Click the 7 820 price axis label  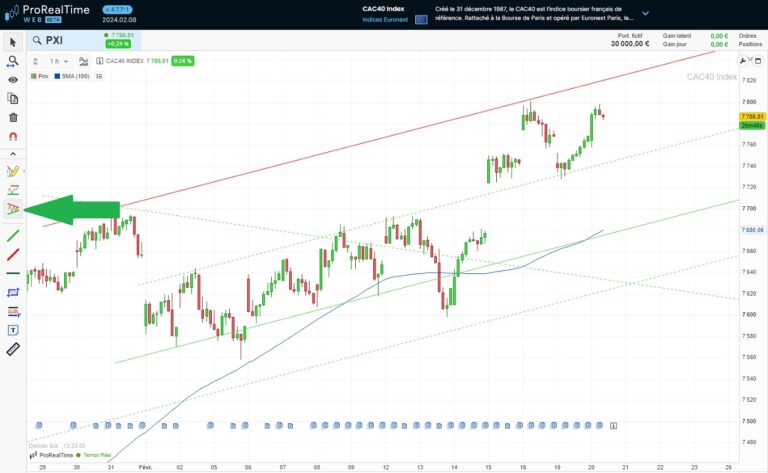[x=749, y=80]
